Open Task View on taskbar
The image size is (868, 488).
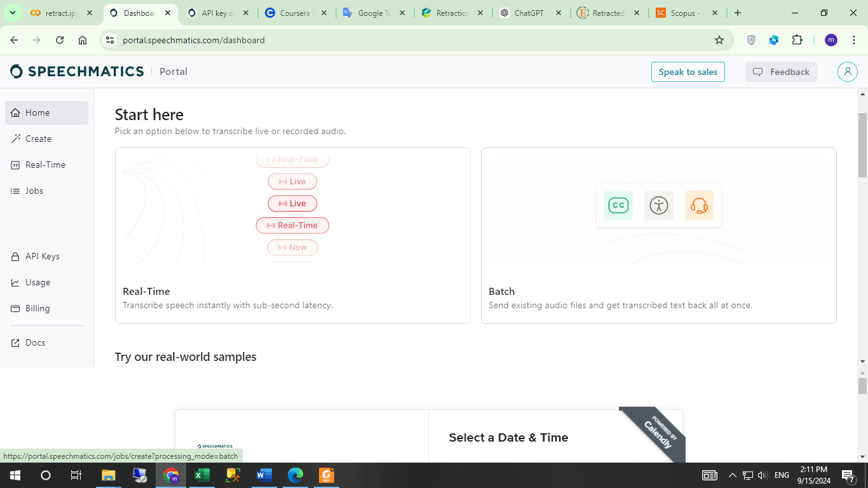(76, 475)
